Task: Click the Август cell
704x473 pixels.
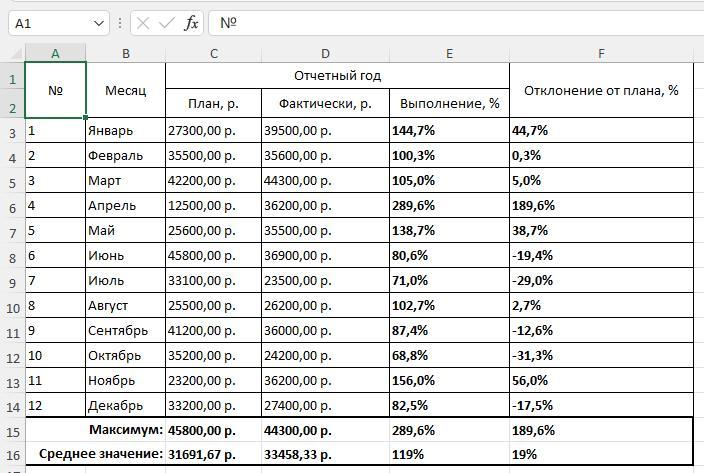Action: coord(126,306)
